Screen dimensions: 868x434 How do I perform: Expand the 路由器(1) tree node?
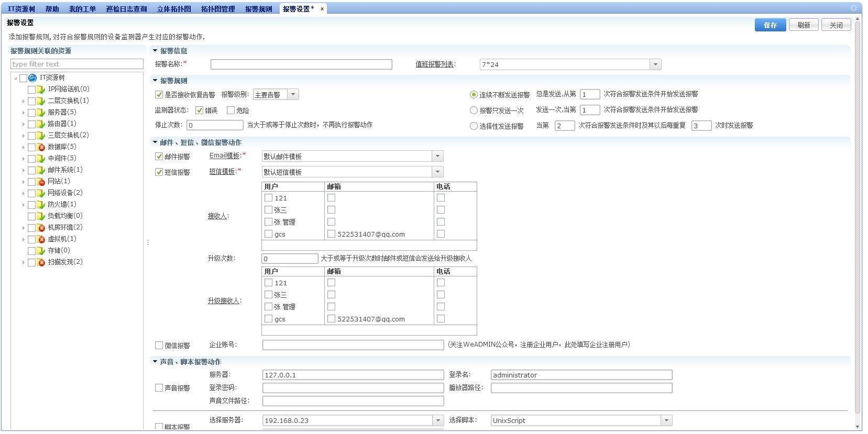(23, 124)
